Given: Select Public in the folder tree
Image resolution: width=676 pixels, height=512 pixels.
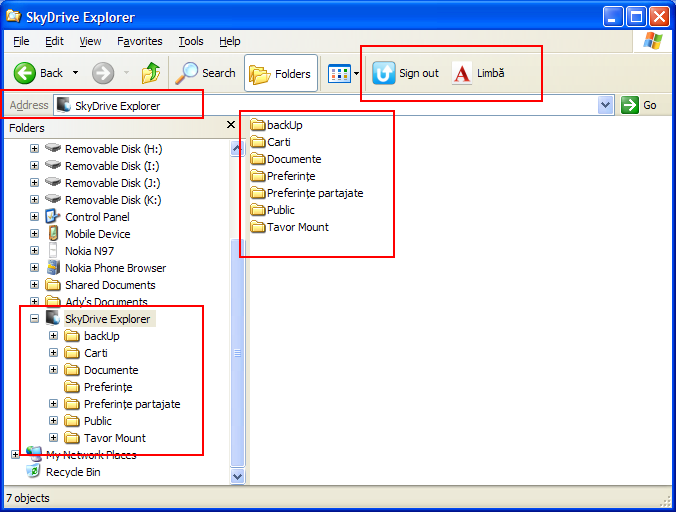Looking at the screenshot, I should 97,421.
